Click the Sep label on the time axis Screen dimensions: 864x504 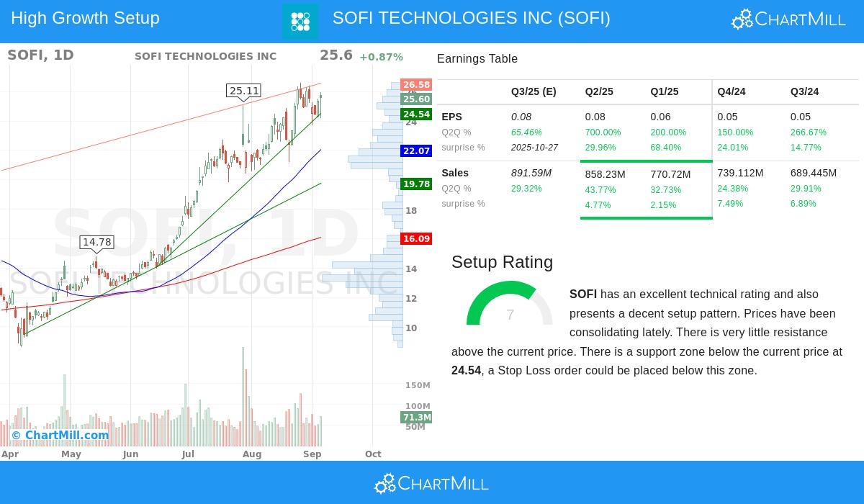312,454
